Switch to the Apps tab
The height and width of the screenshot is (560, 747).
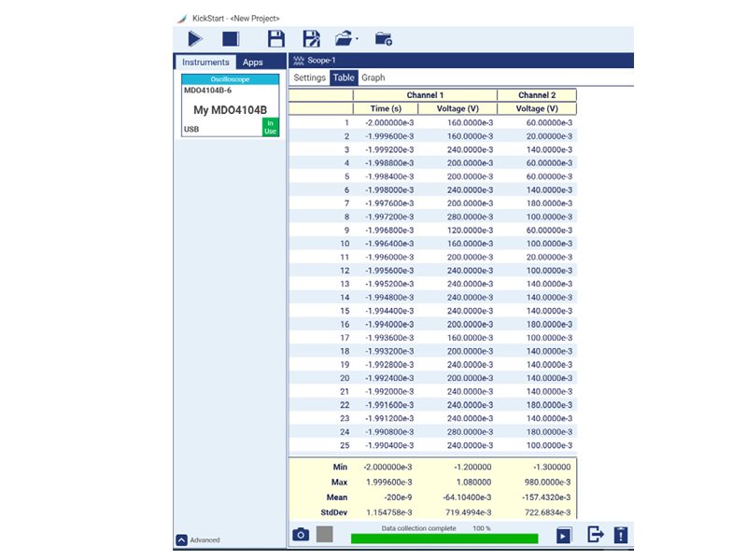click(252, 63)
